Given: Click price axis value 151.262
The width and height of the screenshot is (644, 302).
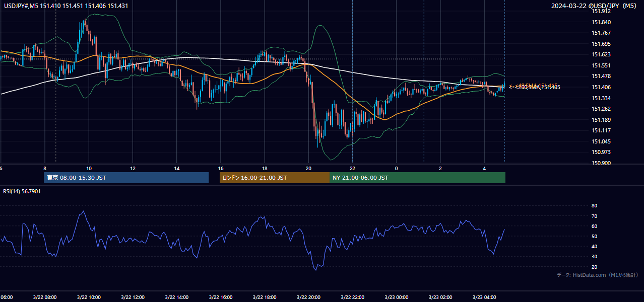Looking at the screenshot, I should pyautogui.click(x=601, y=109).
